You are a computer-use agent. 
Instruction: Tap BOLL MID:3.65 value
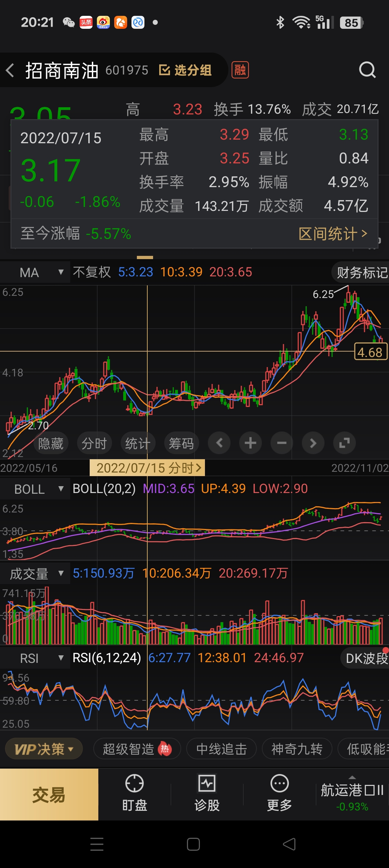pos(169,489)
